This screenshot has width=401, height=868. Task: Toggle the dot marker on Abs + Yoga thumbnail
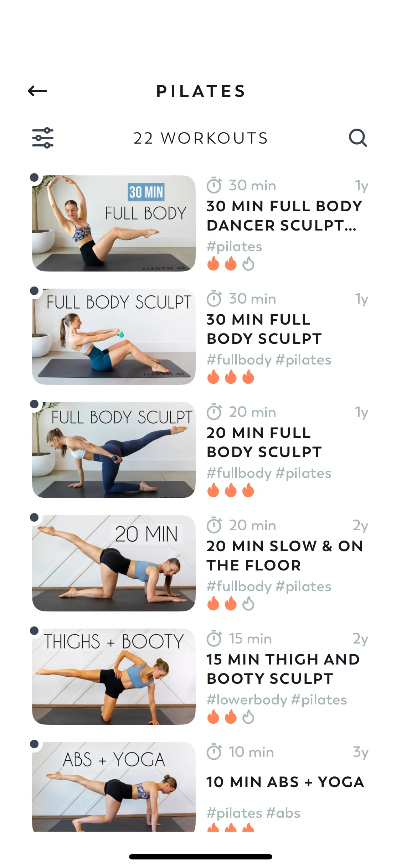34,744
